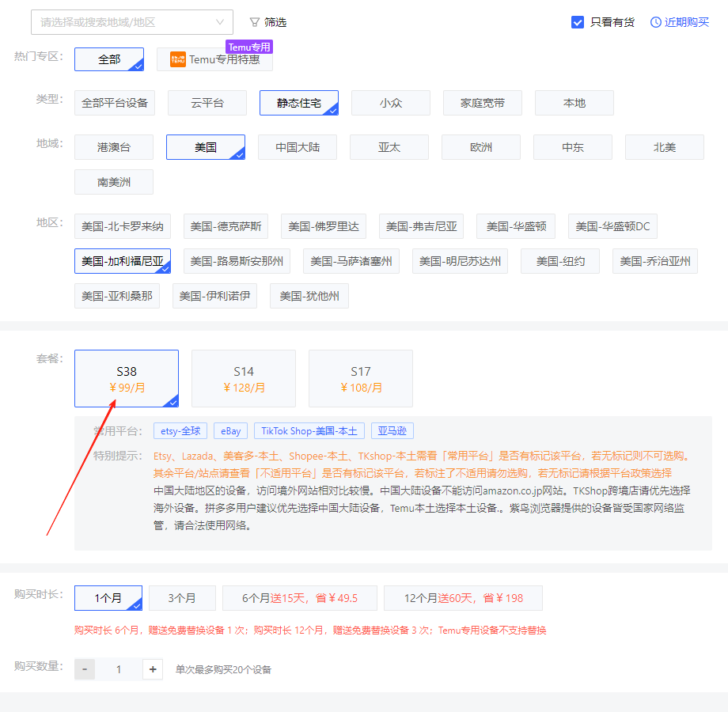This screenshot has width=728, height=712.
Task: Pick area 美国-乔治亚州
Action: (655, 261)
